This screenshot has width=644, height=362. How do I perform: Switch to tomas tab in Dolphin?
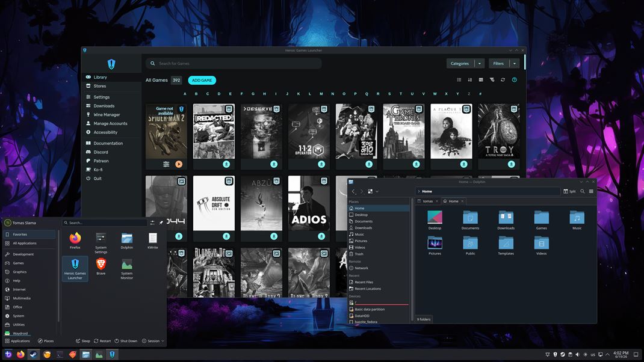click(427, 201)
